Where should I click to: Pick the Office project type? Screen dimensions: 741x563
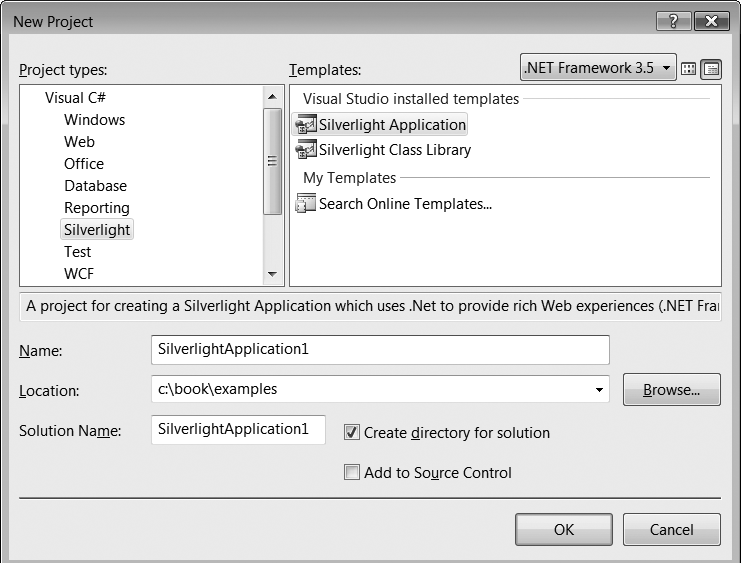click(84, 164)
